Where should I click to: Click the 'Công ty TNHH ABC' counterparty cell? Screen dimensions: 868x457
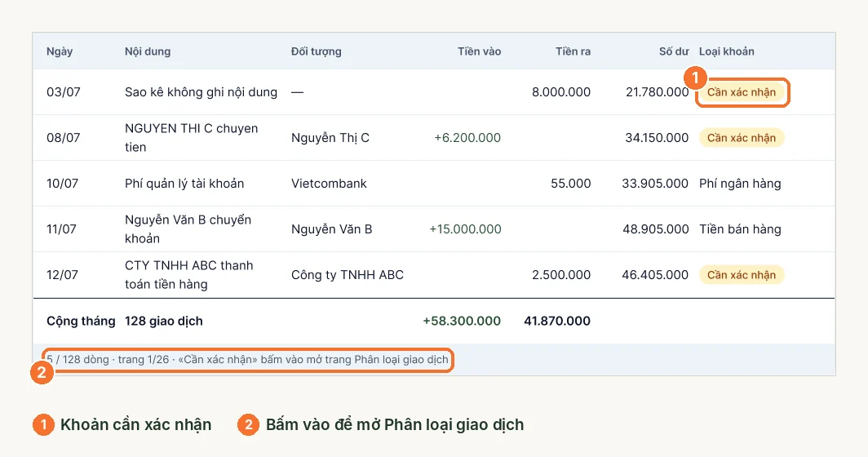[x=347, y=275]
